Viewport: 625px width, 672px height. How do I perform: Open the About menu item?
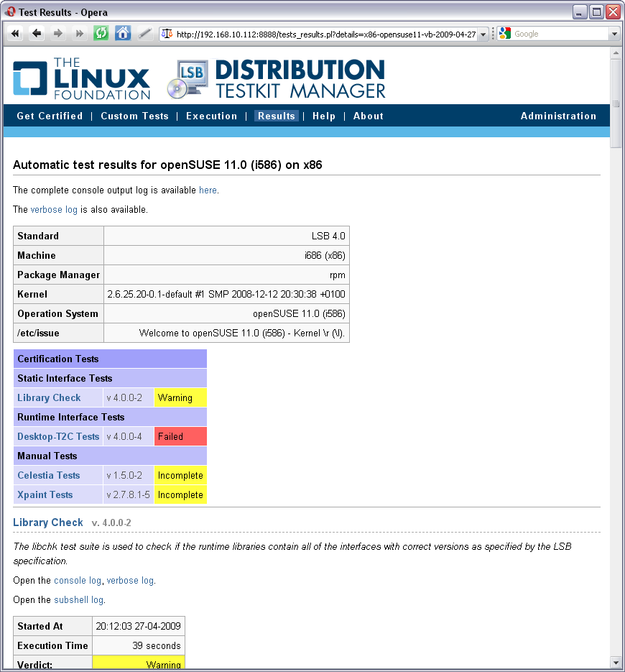tap(368, 116)
